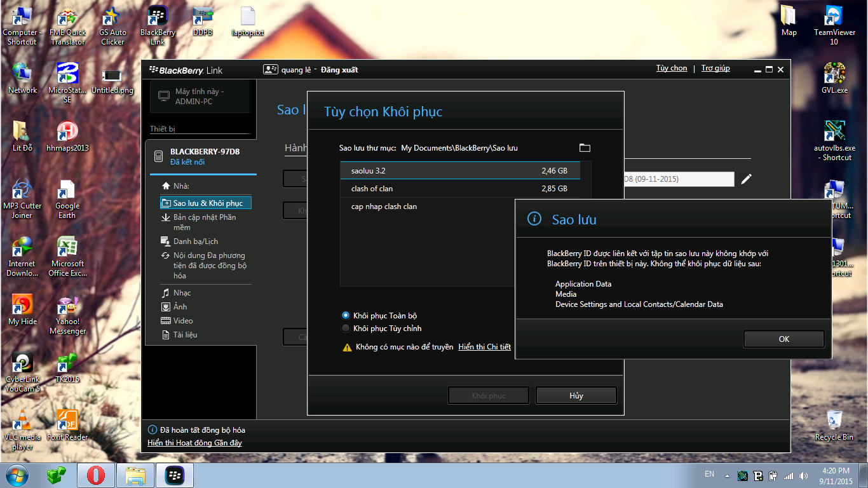Click the Opera browser taskbar icon
Image resolution: width=868 pixels, height=488 pixels.
click(96, 475)
